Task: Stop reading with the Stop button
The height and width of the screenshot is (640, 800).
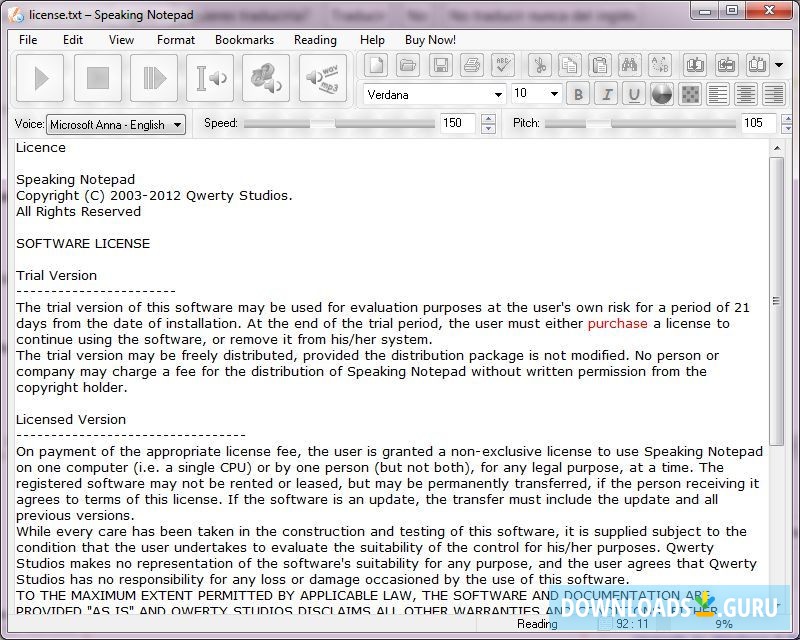Action: pyautogui.click(x=98, y=78)
